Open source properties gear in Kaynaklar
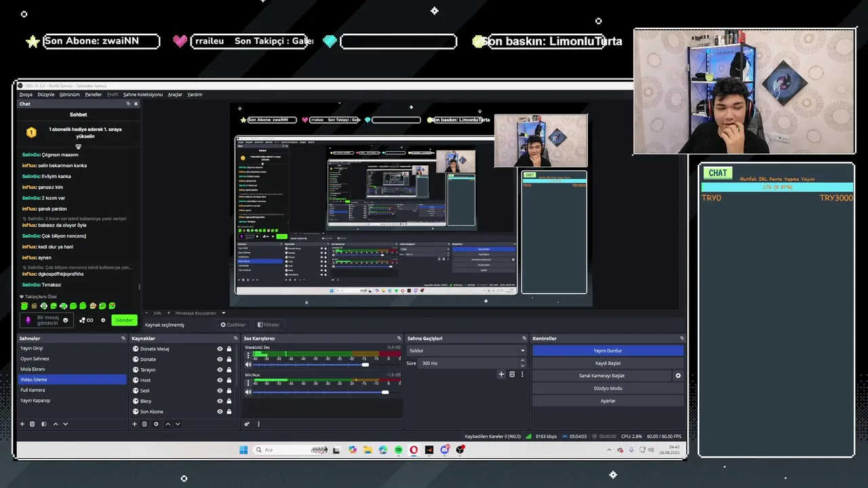 tap(156, 424)
